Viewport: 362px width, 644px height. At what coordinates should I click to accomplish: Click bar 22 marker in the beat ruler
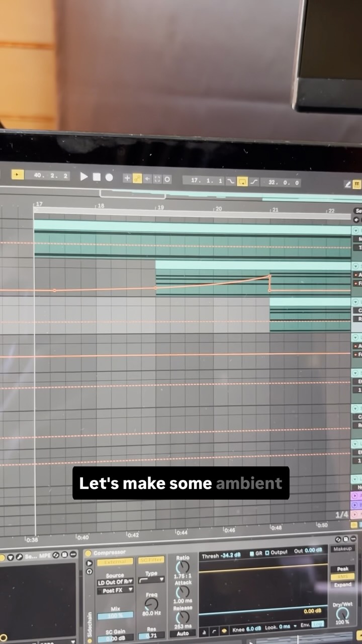(330, 210)
